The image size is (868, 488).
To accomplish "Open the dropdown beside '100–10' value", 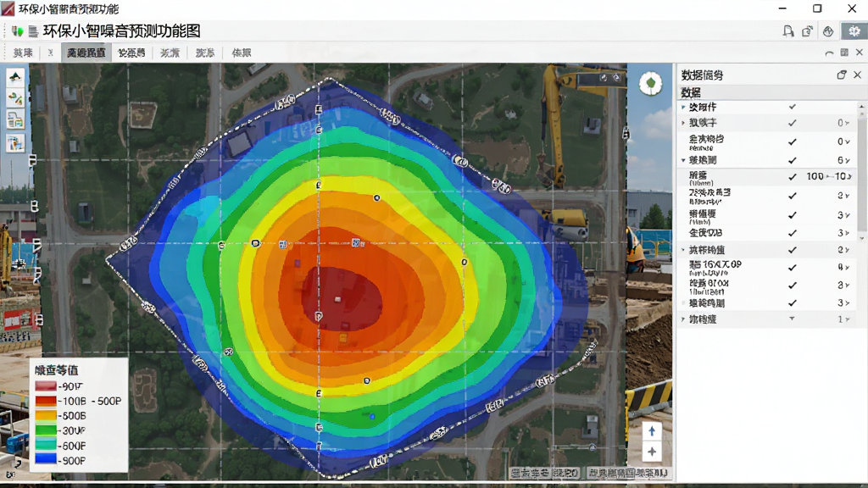I will coord(849,176).
